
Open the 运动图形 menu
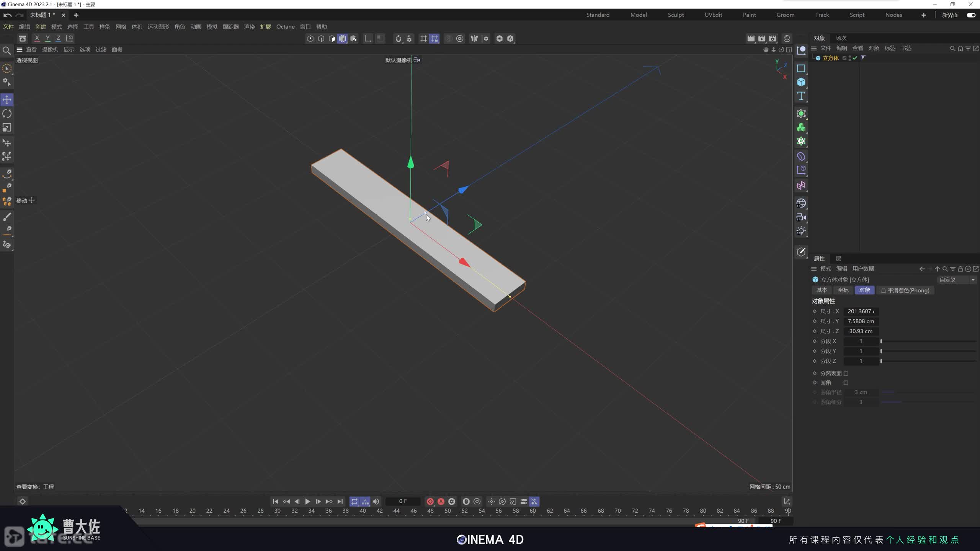(158, 27)
